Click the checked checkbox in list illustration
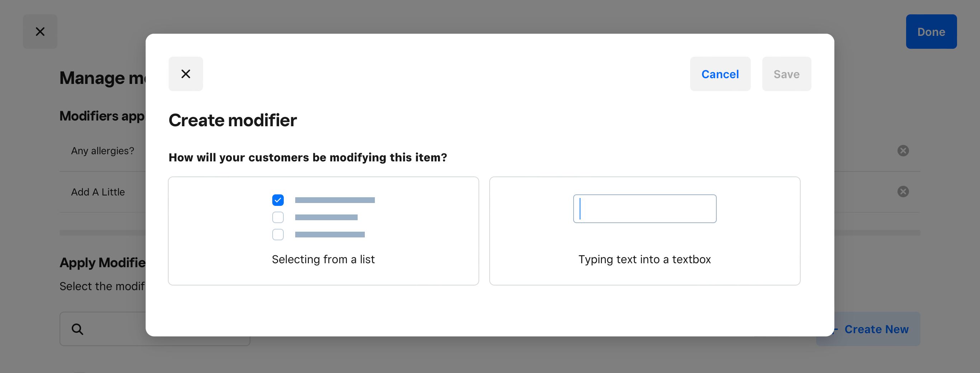The image size is (980, 373). (278, 200)
